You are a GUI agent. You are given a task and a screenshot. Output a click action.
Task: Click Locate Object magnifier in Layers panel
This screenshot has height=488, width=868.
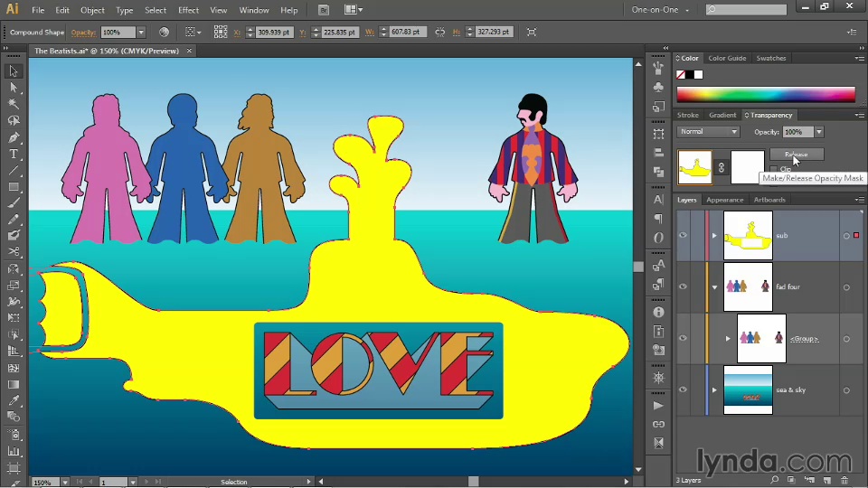(775, 480)
